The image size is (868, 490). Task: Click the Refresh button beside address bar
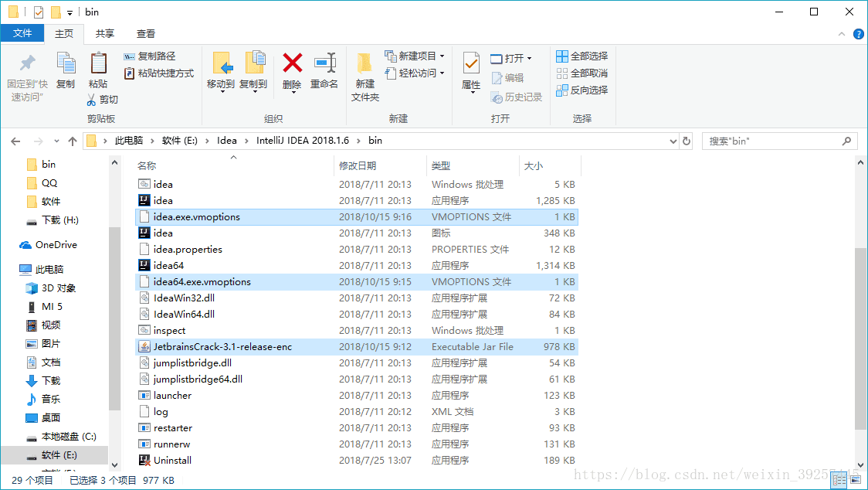pyautogui.click(x=687, y=141)
